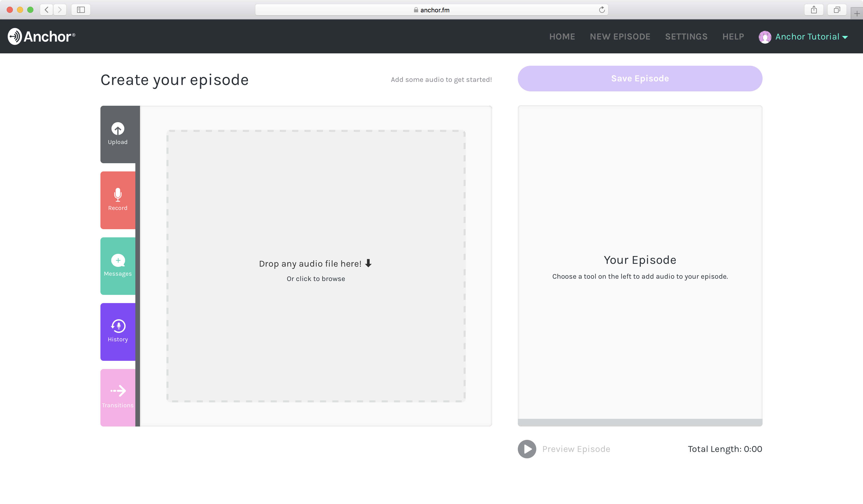Reload the page in Safari

(602, 10)
